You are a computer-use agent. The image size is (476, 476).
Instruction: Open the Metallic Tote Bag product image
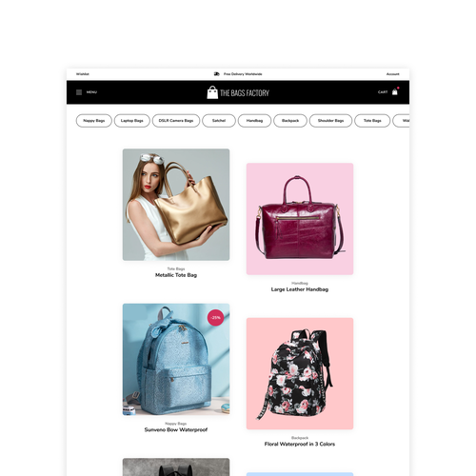[176, 205]
